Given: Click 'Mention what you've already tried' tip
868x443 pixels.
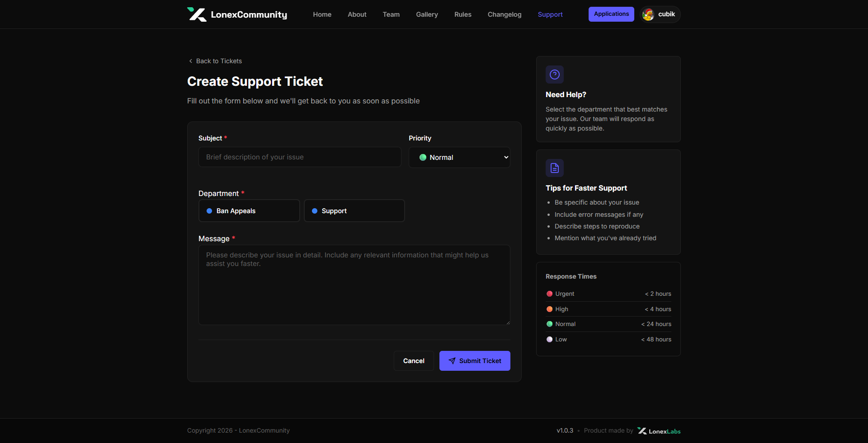Looking at the screenshot, I should pyautogui.click(x=605, y=238).
